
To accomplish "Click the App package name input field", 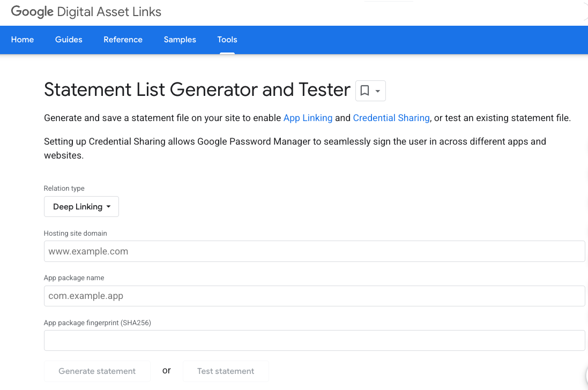I will pos(314,296).
